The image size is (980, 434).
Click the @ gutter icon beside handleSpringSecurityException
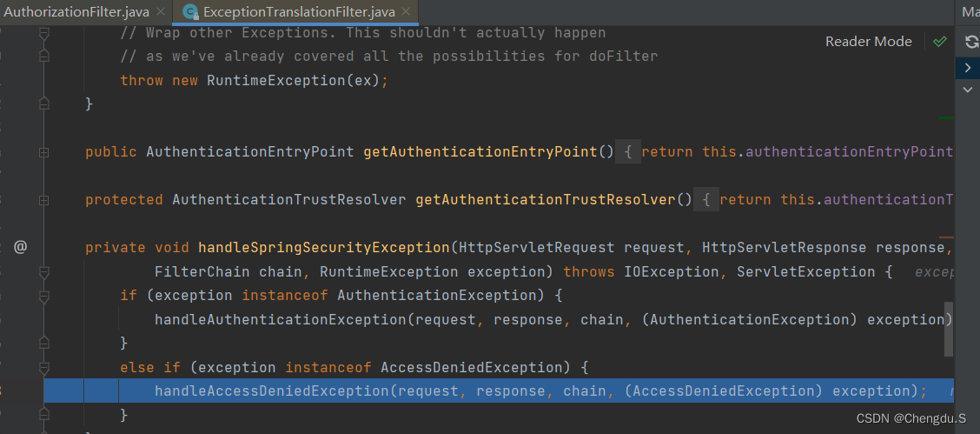coord(20,247)
